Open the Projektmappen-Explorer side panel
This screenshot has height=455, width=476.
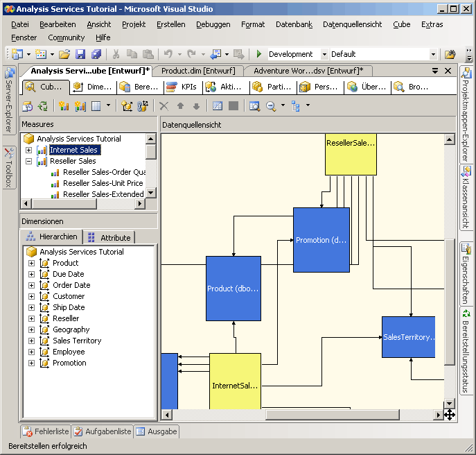point(466,114)
